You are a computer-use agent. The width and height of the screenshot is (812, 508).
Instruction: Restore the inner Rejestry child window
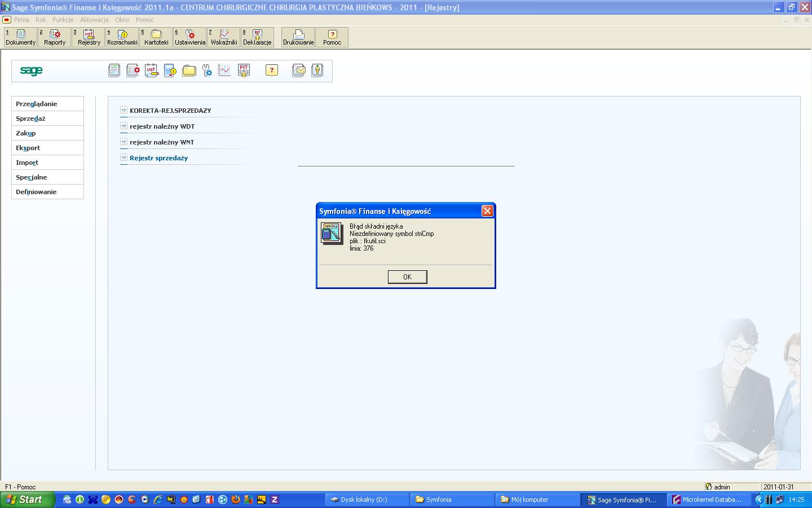(797, 20)
